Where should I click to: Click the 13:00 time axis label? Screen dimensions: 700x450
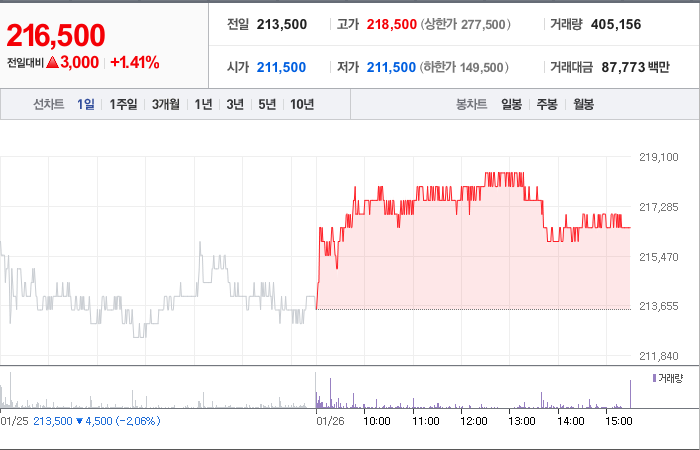(522, 421)
